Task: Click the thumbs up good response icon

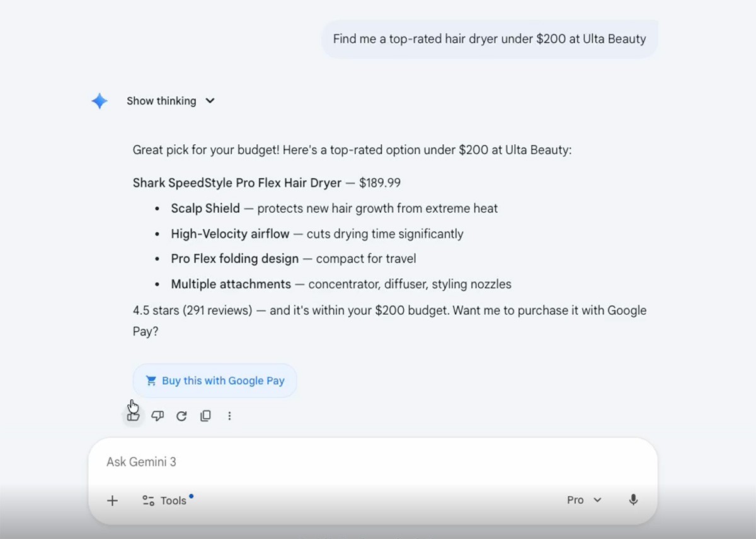Action: 133,416
